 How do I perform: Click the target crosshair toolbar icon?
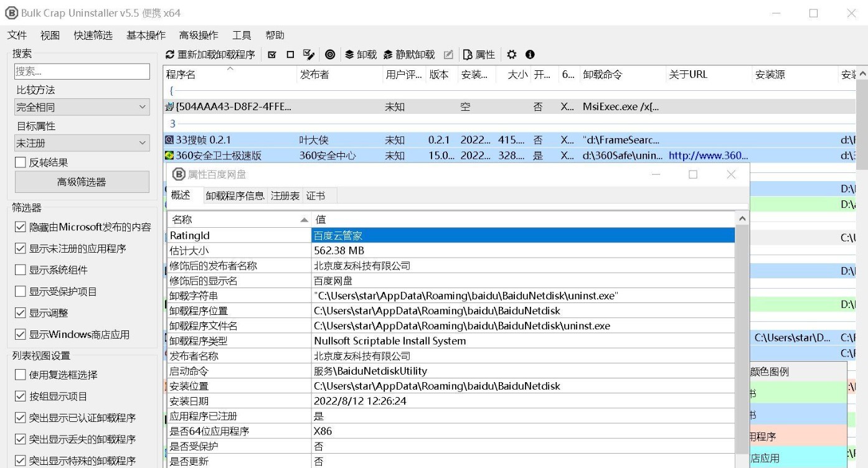[x=331, y=55]
